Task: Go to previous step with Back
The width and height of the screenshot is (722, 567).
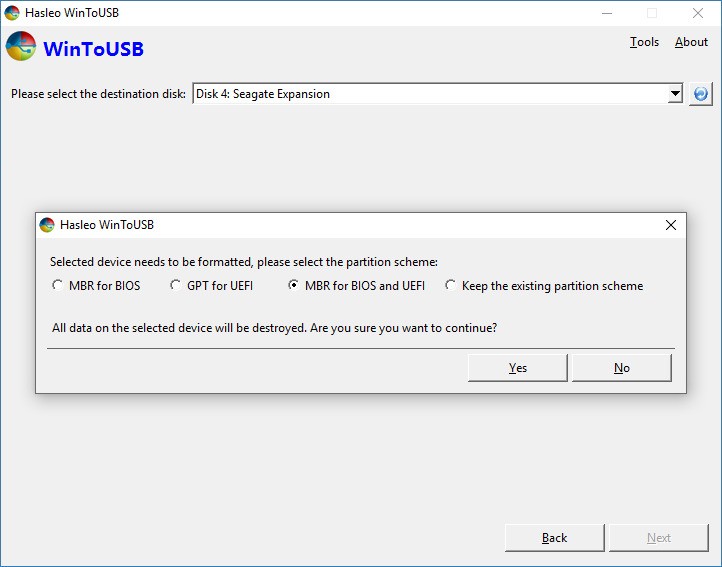Action: tap(554, 538)
